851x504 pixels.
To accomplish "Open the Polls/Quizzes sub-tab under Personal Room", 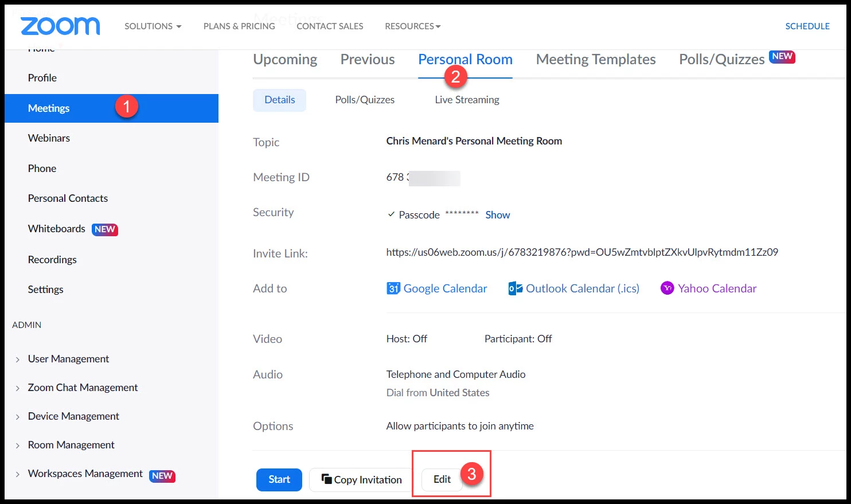I will [365, 100].
